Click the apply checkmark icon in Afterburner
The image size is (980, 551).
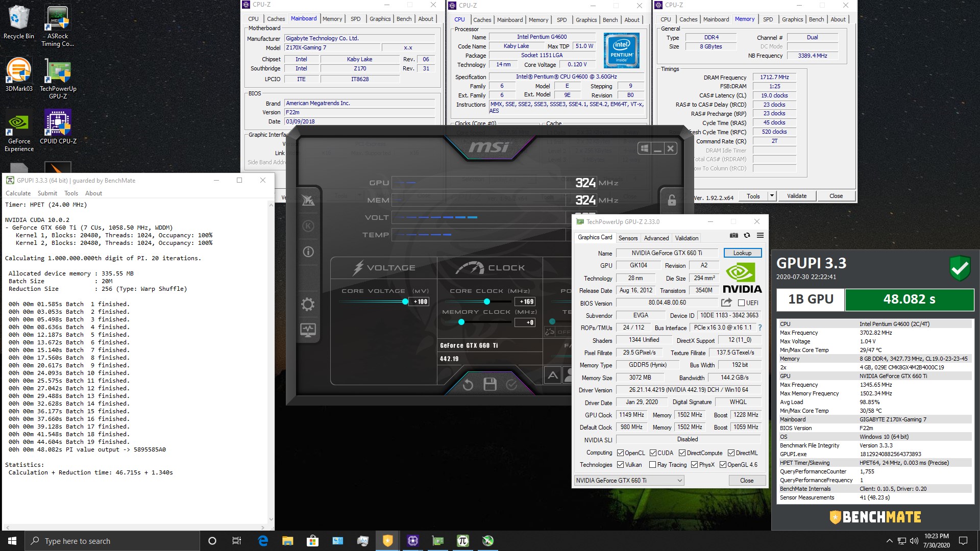[511, 385]
